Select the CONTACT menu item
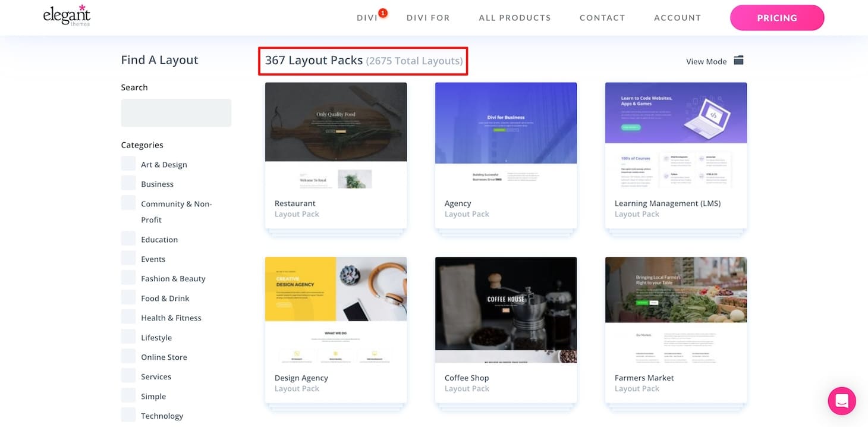Viewport: 868px width, 427px height. 602,17
